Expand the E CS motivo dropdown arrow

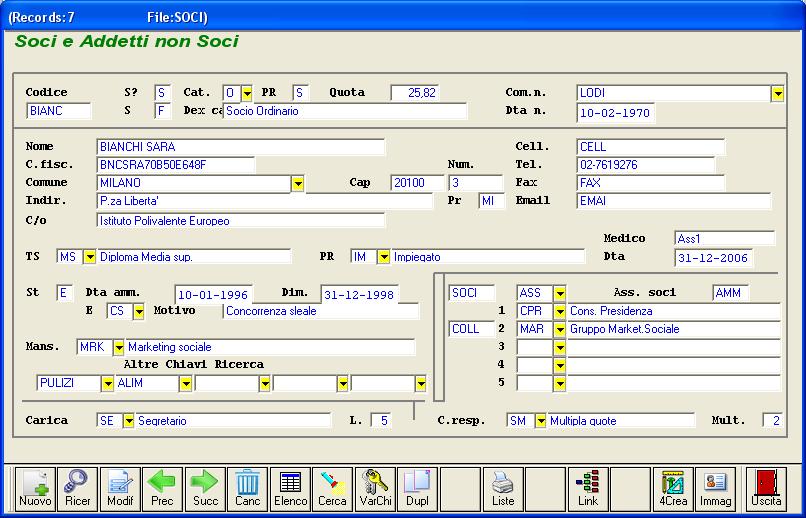139,311
